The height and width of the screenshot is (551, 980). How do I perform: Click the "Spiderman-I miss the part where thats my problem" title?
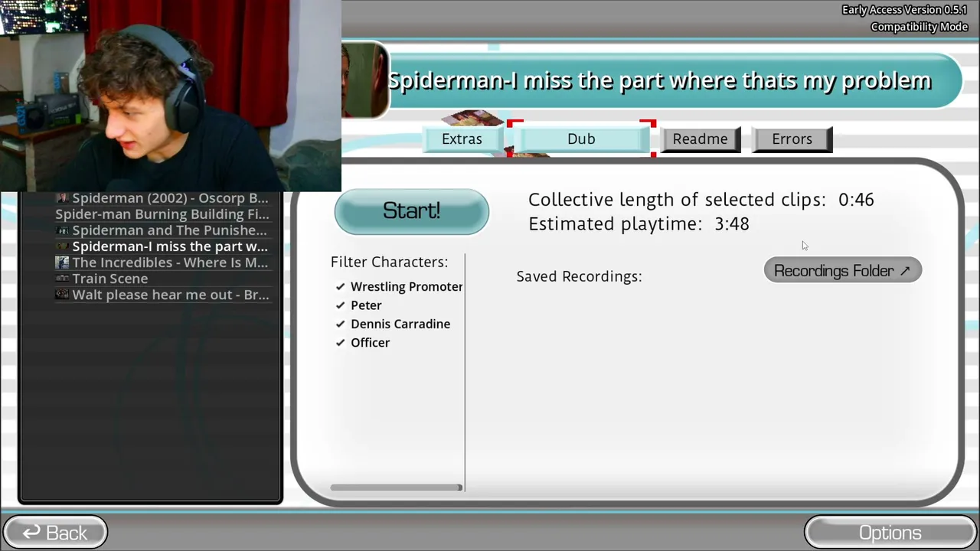click(660, 81)
